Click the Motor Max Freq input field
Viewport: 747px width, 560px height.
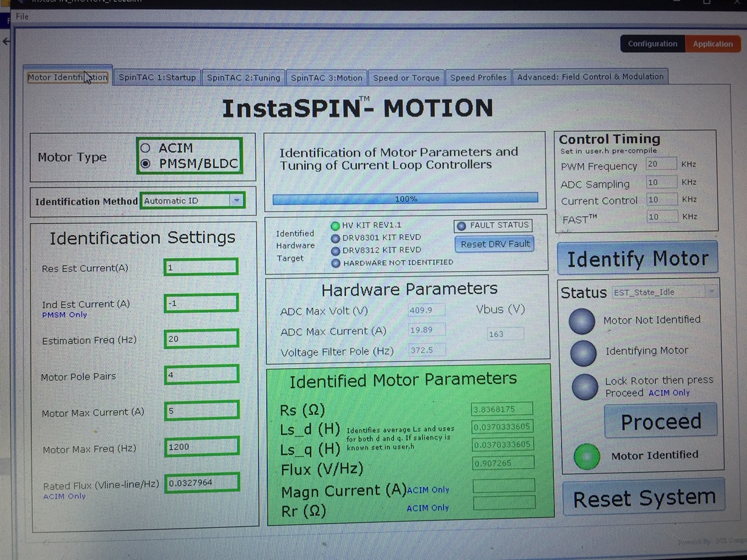click(x=202, y=446)
